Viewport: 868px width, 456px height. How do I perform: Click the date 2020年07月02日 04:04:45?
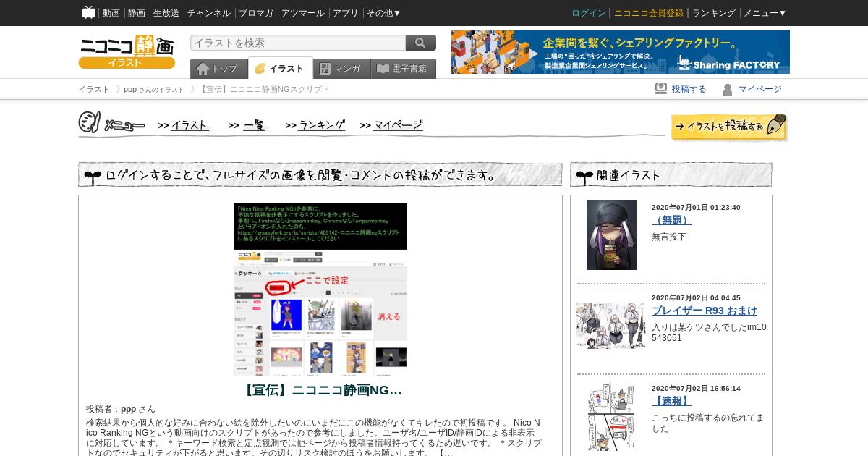click(696, 298)
